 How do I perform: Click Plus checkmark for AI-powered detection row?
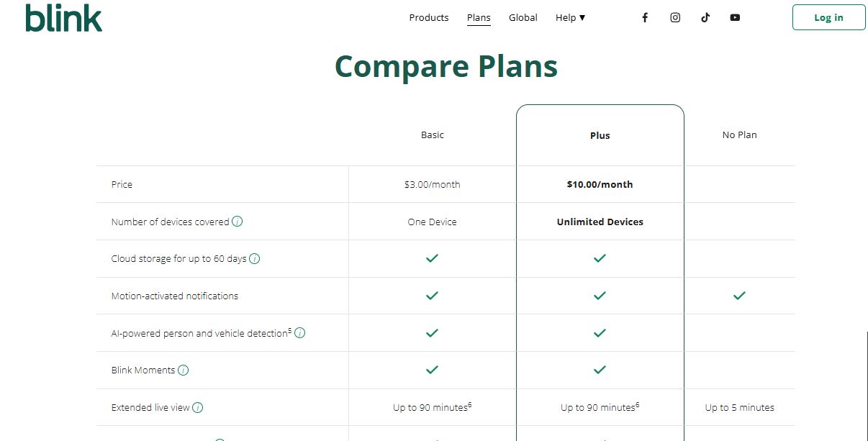tap(600, 333)
